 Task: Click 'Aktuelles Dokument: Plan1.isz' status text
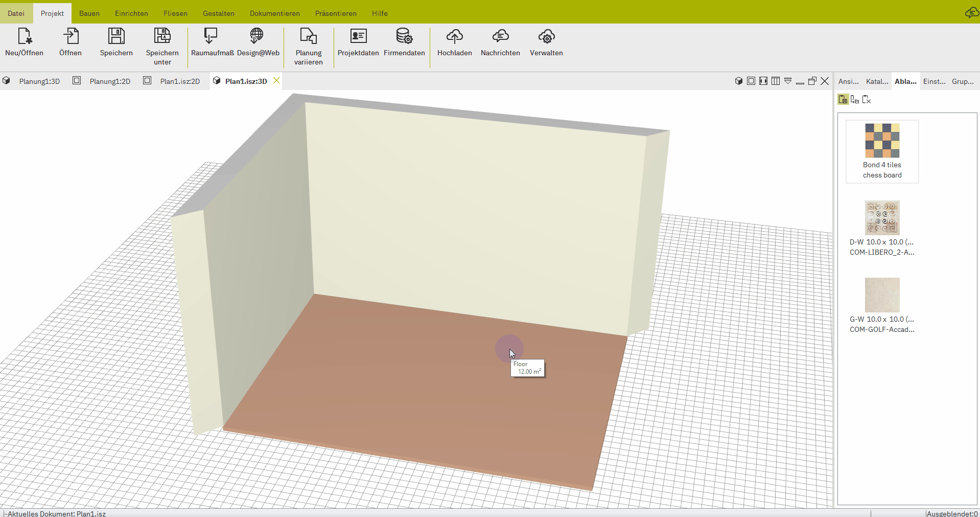tap(57, 513)
